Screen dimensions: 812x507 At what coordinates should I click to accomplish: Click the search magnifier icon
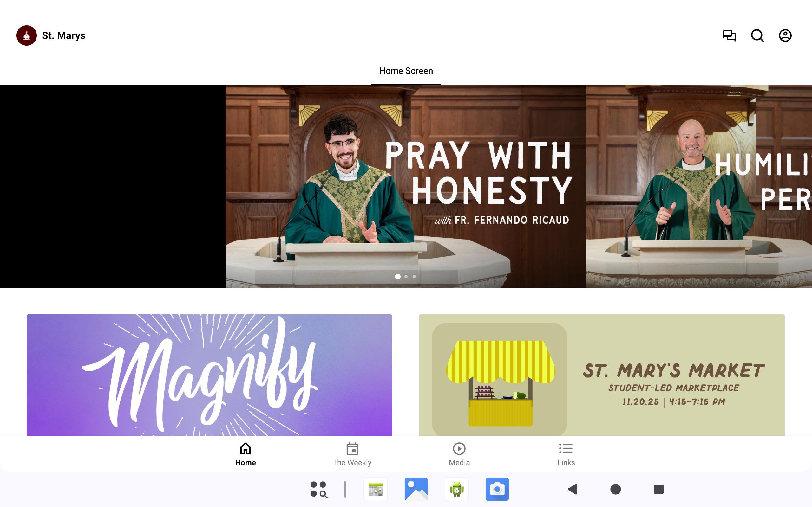coord(757,35)
